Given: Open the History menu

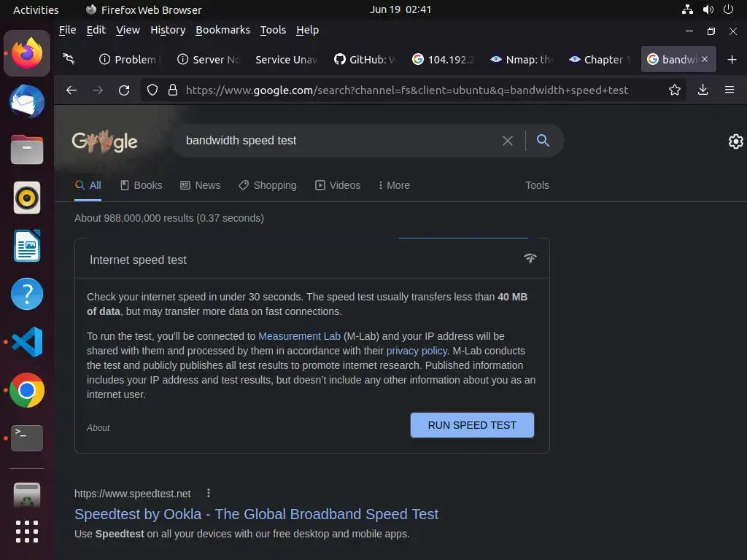Looking at the screenshot, I should pyautogui.click(x=168, y=30).
